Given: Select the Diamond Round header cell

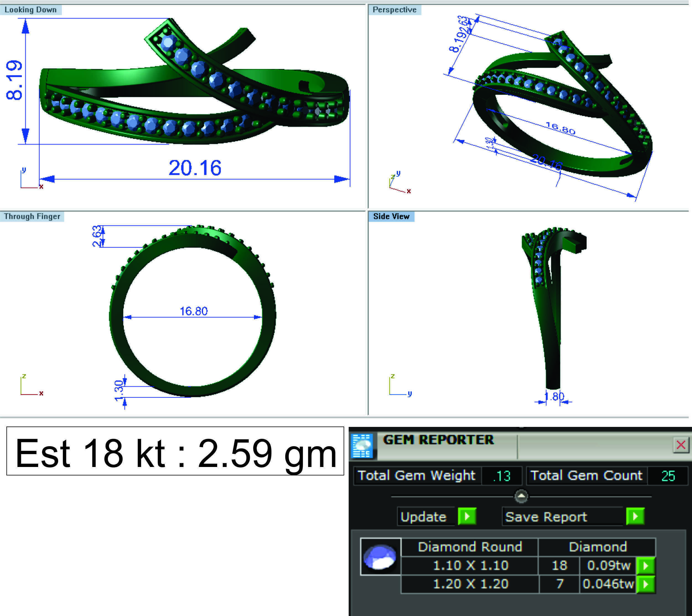Looking at the screenshot, I should pyautogui.click(x=470, y=547).
